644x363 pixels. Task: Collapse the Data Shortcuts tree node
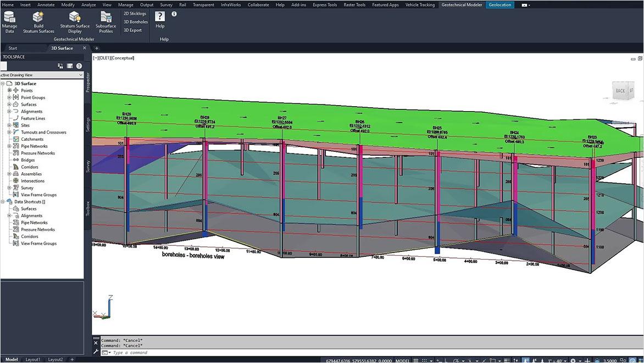[2, 202]
